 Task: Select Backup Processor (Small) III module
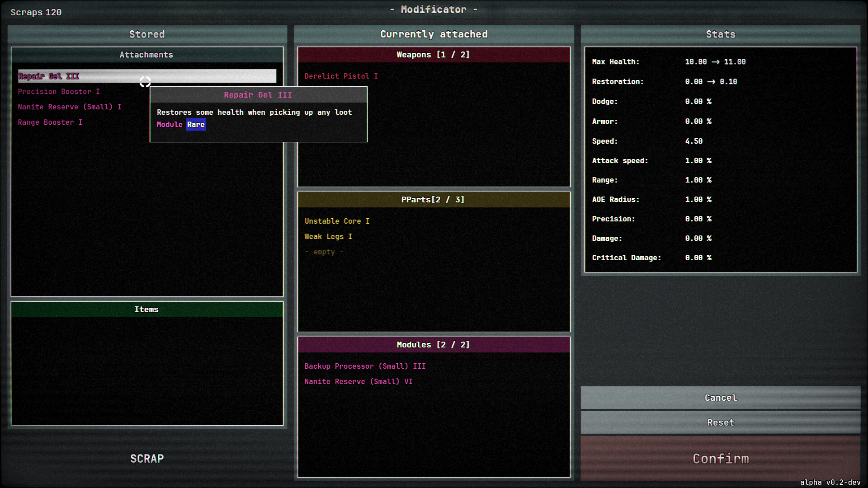click(365, 366)
